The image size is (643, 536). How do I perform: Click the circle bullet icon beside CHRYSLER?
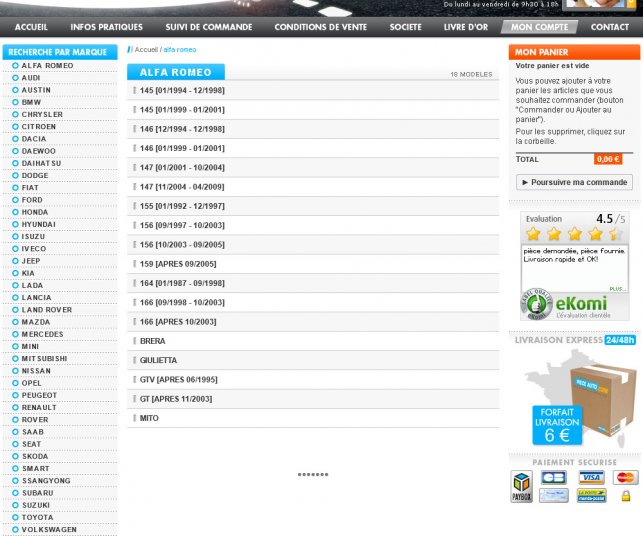[x=16, y=114]
